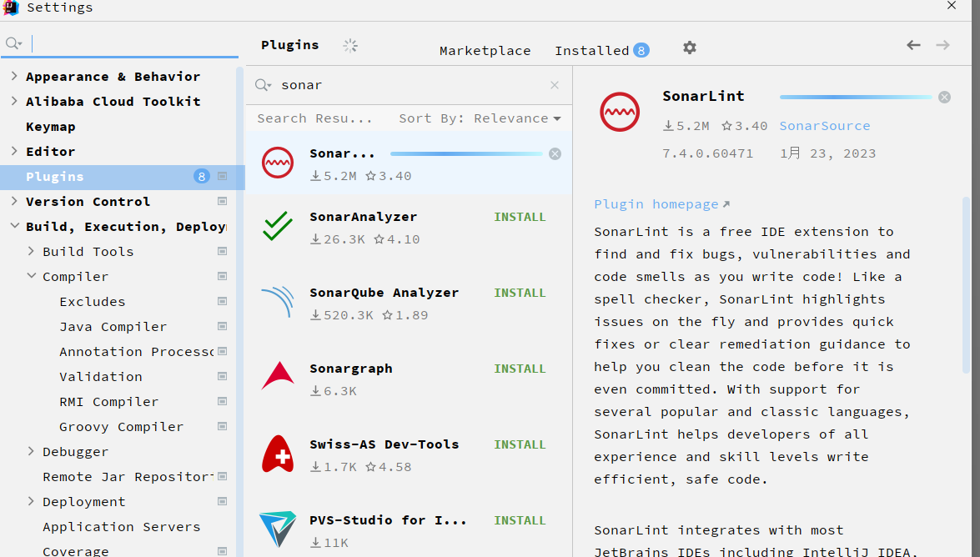Image resolution: width=980 pixels, height=557 pixels.
Task: Click the project-level icon beside Plugins row
Action: pos(222,176)
